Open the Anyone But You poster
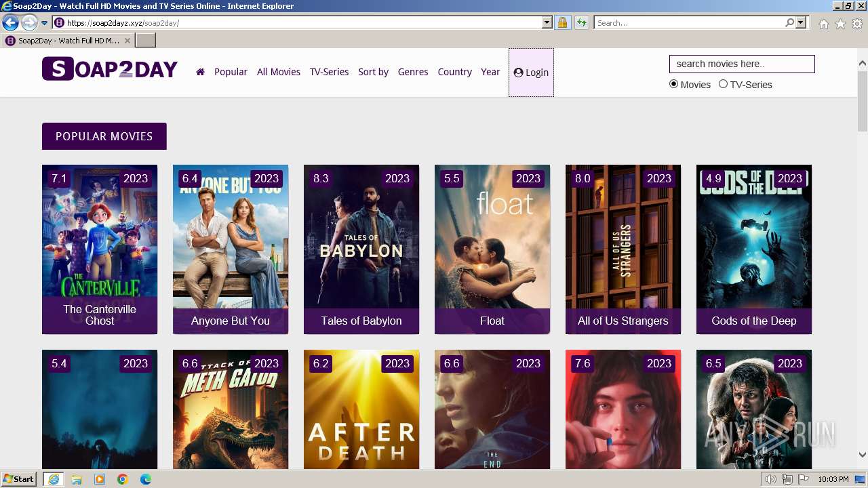This screenshot has width=868, height=488. click(231, 249)
